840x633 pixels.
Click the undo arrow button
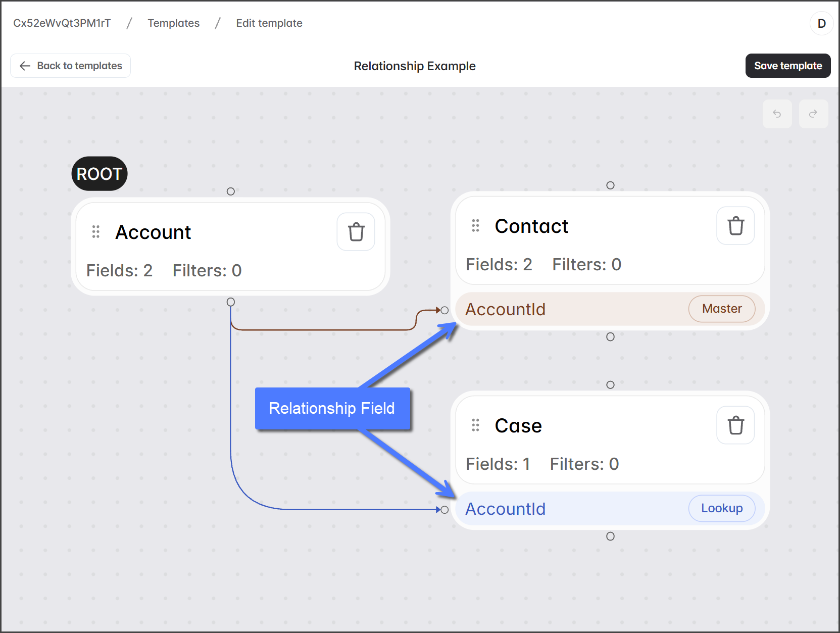(x=777, y=114)
